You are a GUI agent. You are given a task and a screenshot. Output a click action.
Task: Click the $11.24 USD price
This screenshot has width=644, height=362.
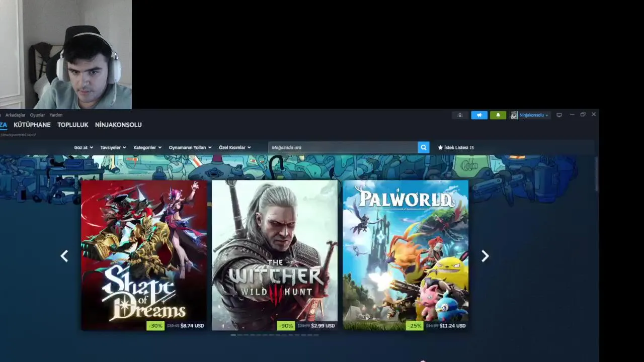(452, 326)
